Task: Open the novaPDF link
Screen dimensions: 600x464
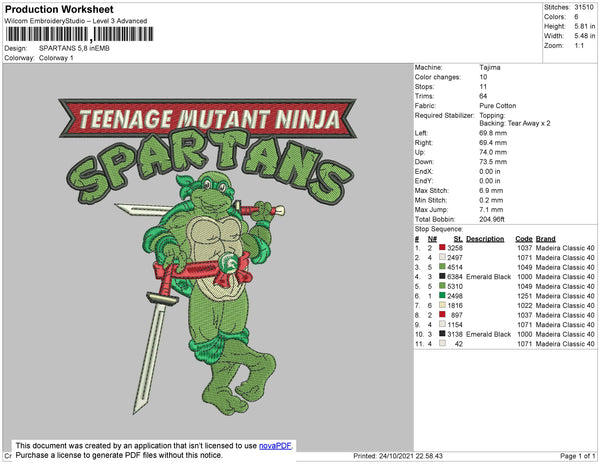Action: [275, 446]
